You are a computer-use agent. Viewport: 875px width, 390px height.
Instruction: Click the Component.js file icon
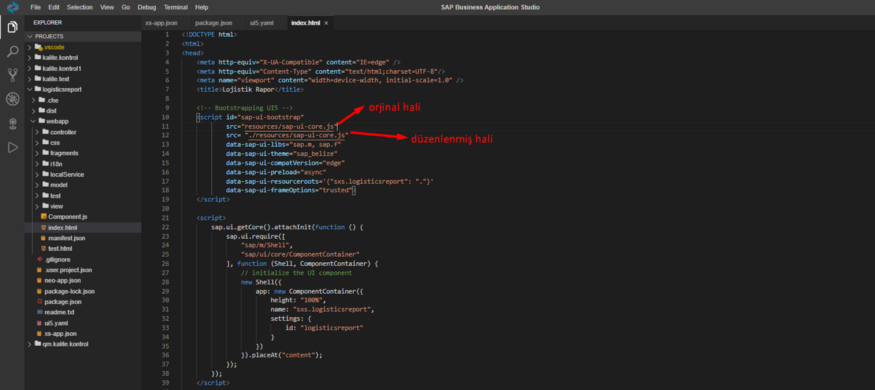click(44, 216)
